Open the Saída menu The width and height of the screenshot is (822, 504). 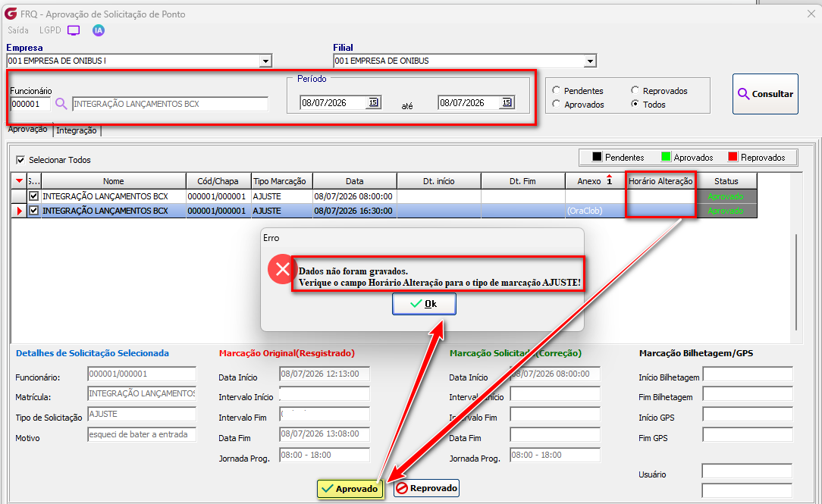[x=18, y=30]
